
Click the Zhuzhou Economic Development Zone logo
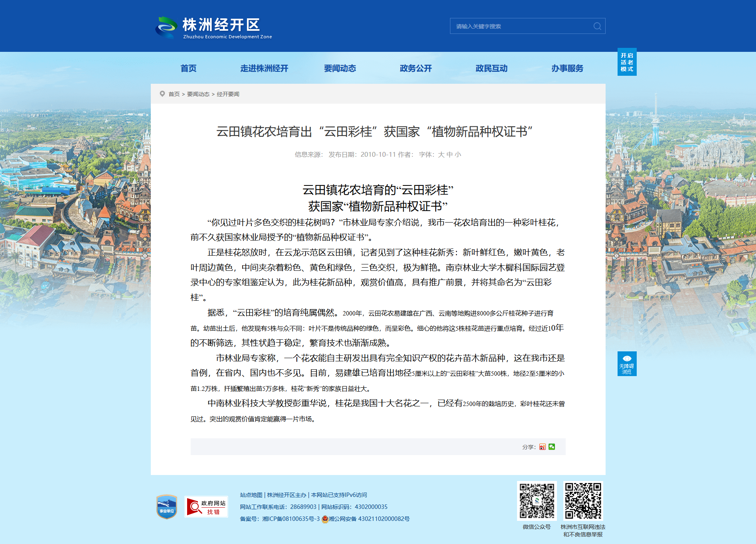point(213,28)
